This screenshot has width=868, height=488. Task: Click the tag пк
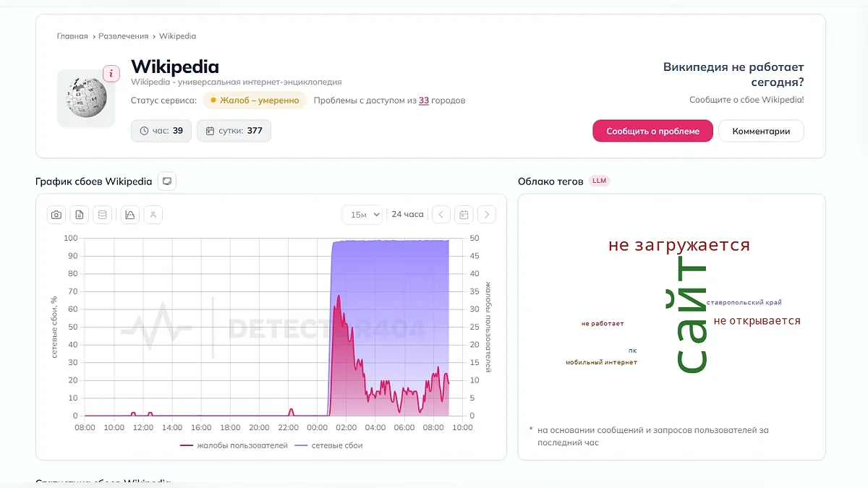pos(633,351)
